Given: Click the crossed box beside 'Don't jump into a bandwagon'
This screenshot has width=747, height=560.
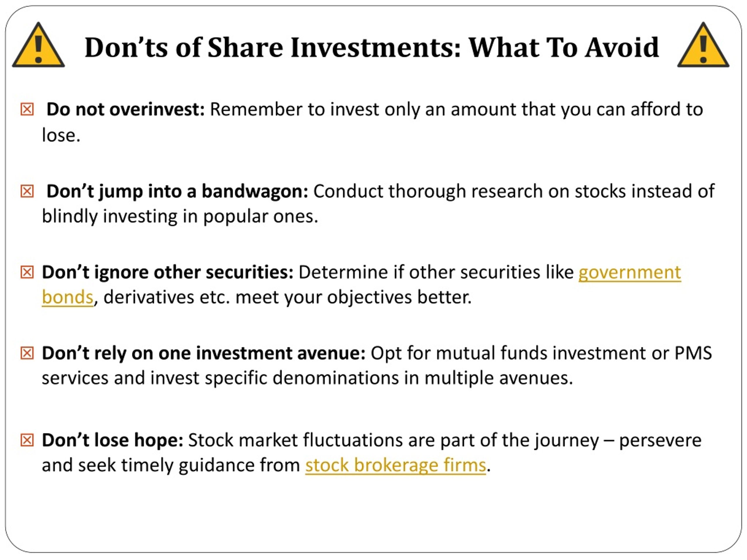Looking at the screenshot, I should 27,191.
